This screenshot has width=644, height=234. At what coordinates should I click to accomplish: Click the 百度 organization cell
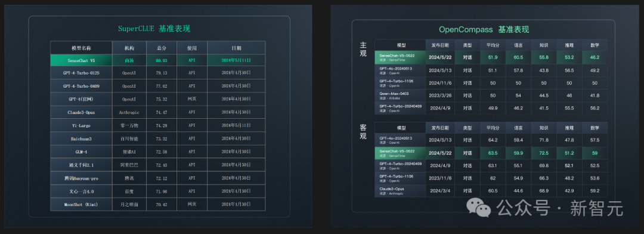129,191
